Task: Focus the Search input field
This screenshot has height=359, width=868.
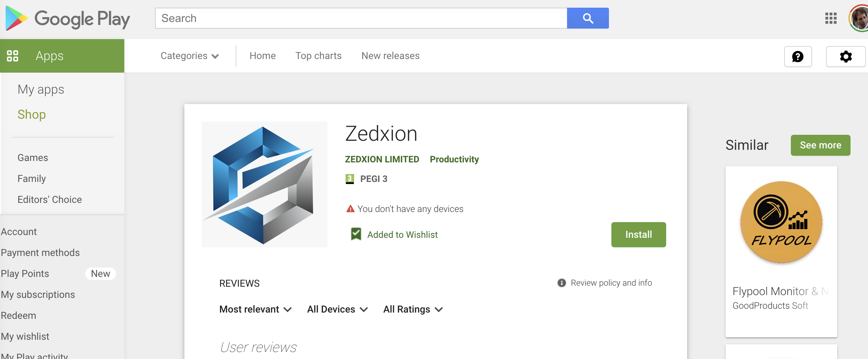Action: (x=361, y=18)
